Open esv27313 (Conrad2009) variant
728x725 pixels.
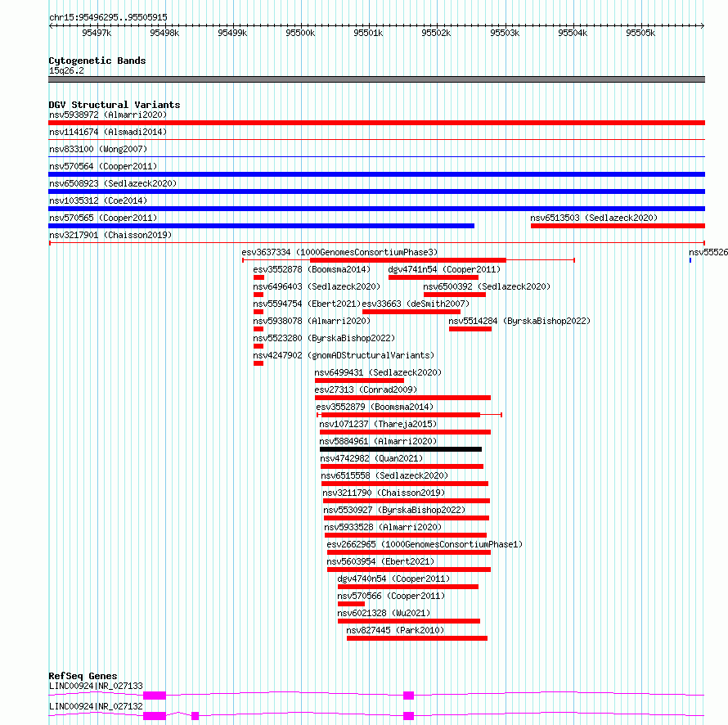[x=366, y=390]
